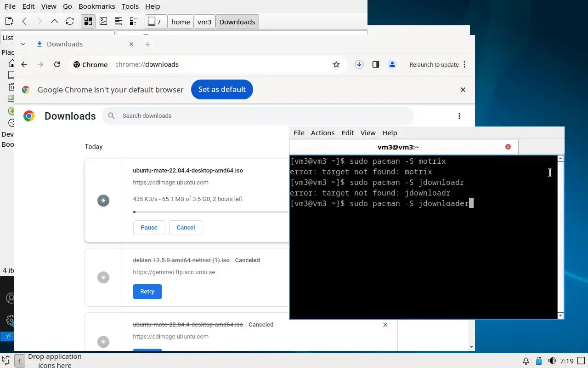588x368 pixels.
Task: Go to parent folder in file manager
Action: click(55, 22)
